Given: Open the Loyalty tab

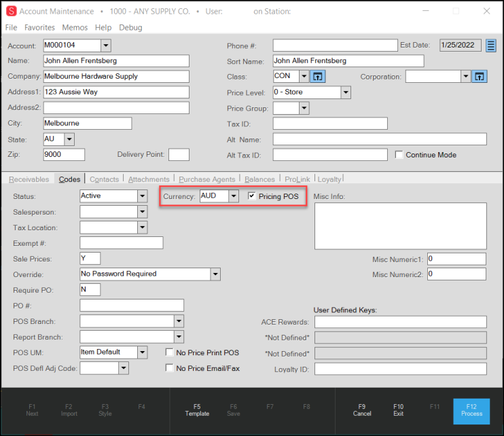Looking at the screenshot, I should [329, 179].
